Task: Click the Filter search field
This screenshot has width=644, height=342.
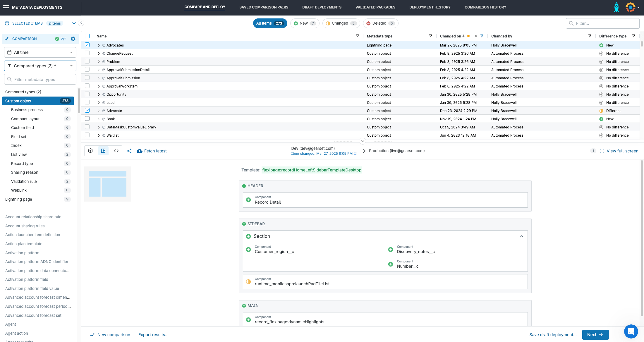Action: click(x=606, y=23)
